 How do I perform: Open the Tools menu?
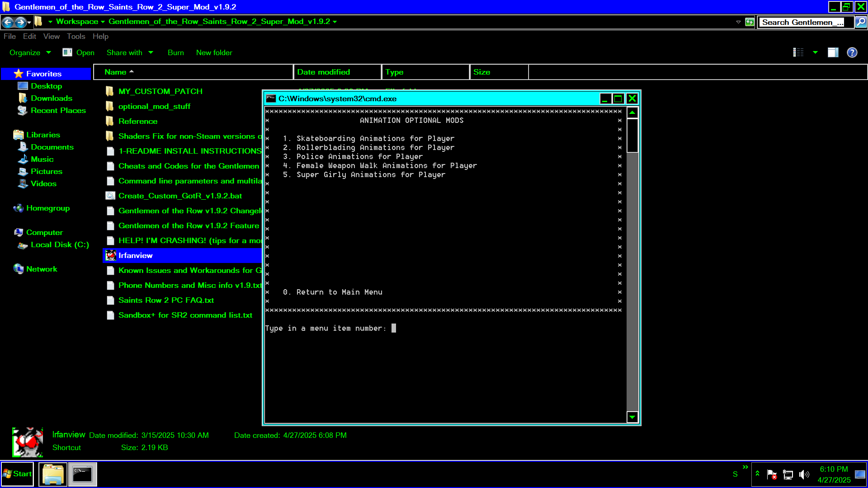click(76, 37)
